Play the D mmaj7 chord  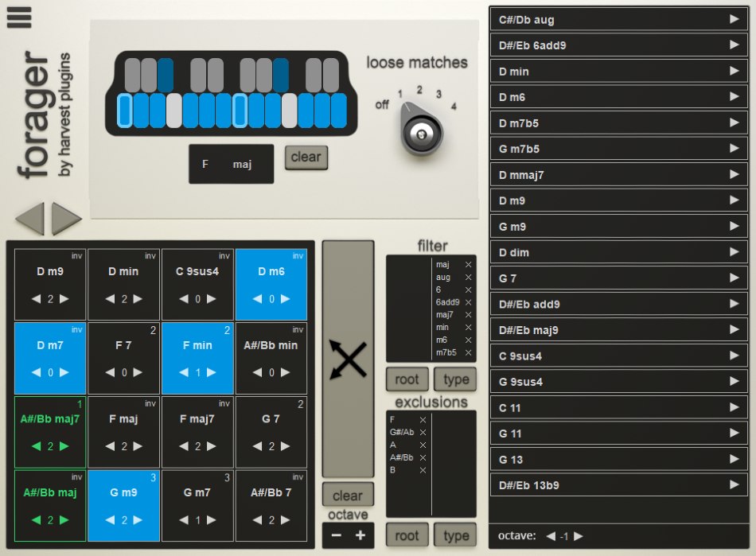click(735, 175)
